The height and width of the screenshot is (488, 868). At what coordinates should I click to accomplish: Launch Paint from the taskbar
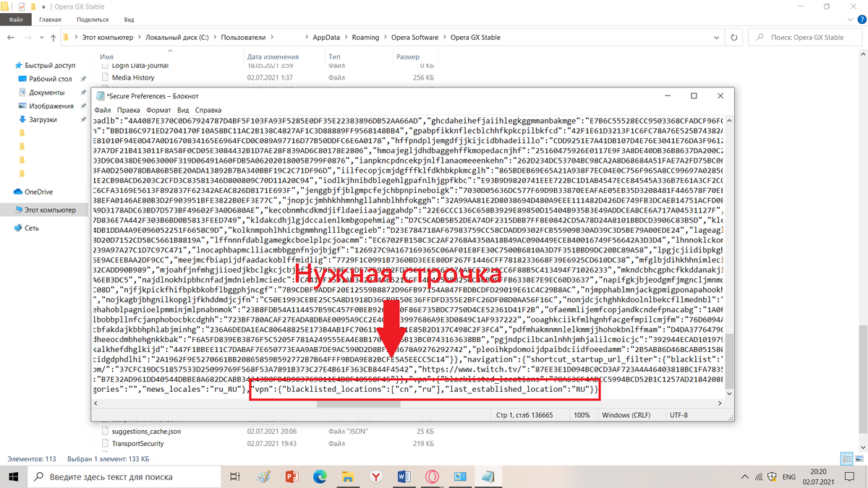(x=264, y=476)
